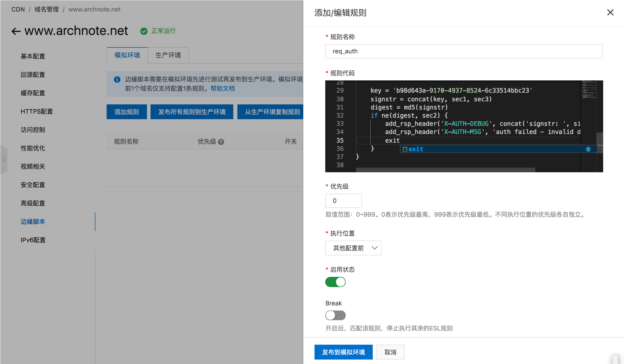Click the info icon on the exit autocomplete entry
The width and height of the screenshot is (624, 364).
click(589, 149)
